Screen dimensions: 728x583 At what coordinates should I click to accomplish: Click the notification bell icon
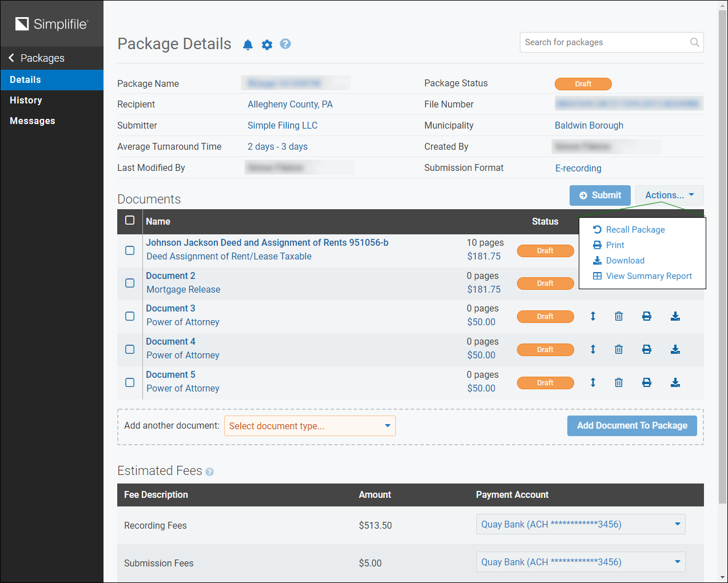click(x=248, y=45)
